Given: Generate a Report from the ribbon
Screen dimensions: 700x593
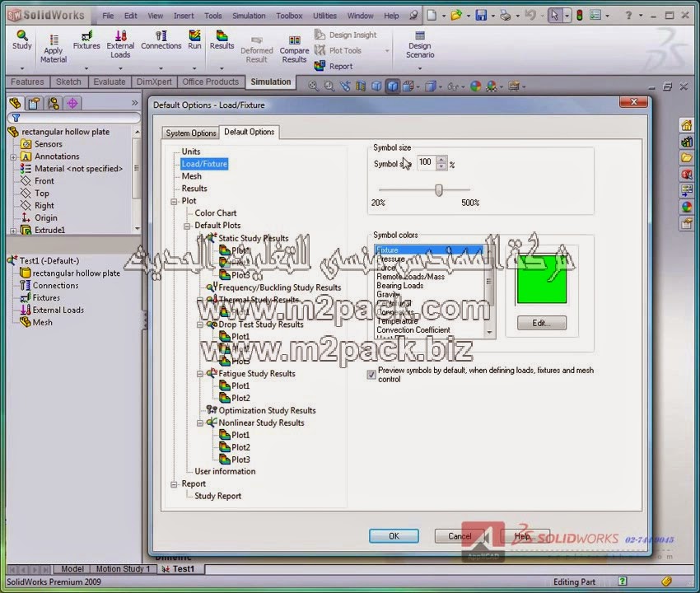Looking at the screenshot, I should 334,66.
